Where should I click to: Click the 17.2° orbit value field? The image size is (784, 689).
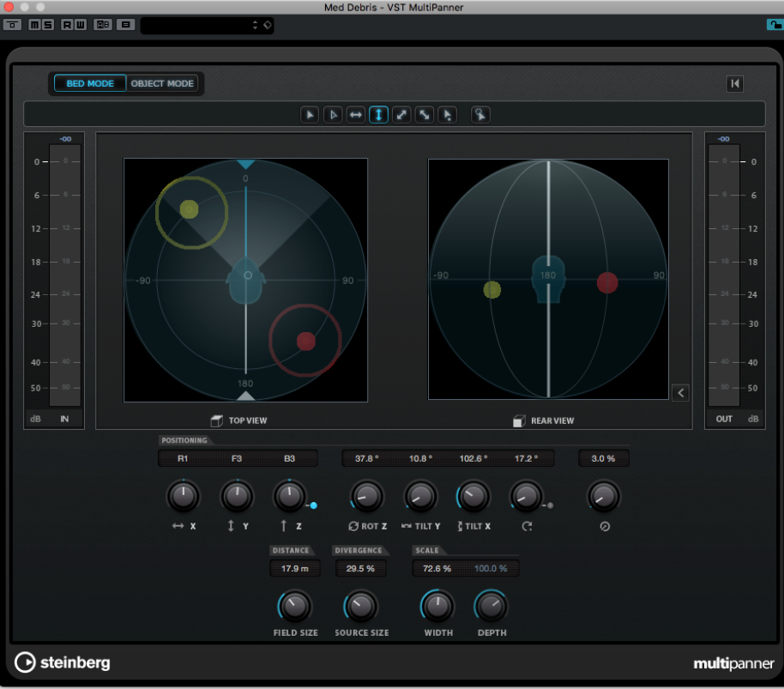point(527,458)
